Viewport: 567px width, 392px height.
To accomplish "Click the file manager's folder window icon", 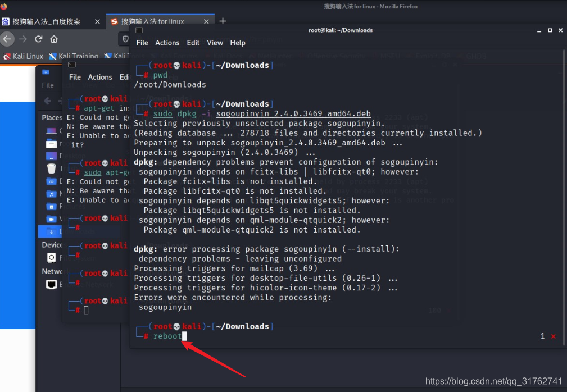I will tap(46, 72).
